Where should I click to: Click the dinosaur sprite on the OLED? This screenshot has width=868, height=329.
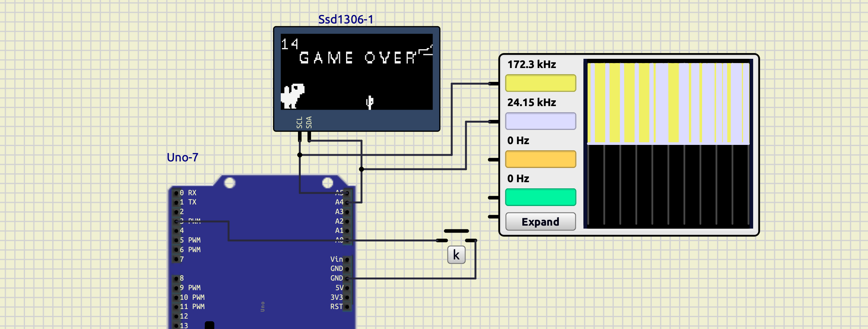click(x=292, y=96)
